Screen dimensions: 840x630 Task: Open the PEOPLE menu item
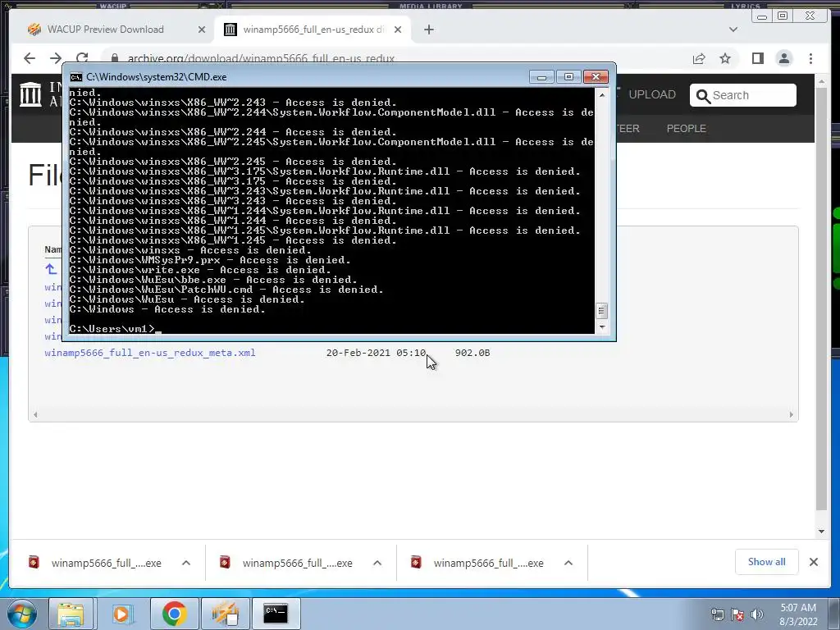(687, 129)
